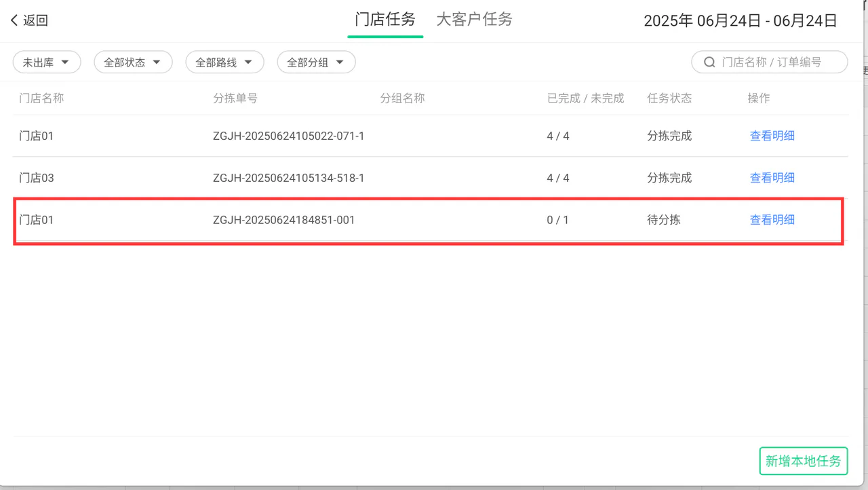Expand the 全部状态 filter dropdown
This screenshot has height=490, width=868.
[x=133, y=62]
